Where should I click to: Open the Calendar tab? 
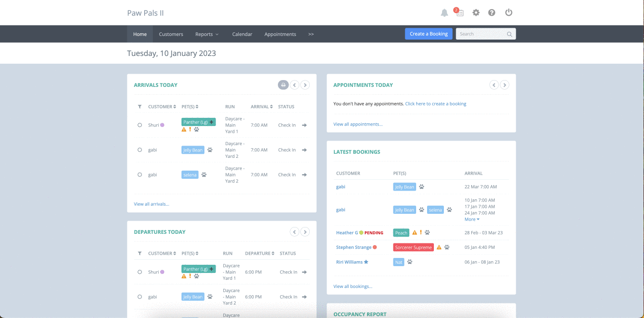point(242,34)
